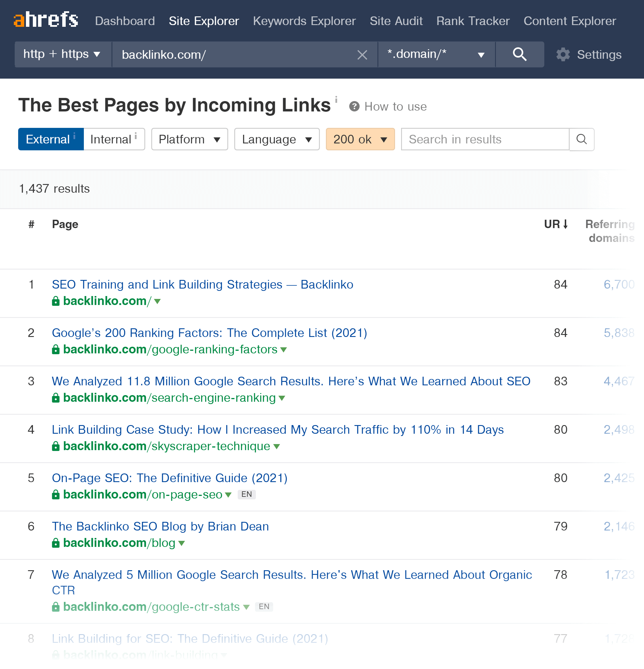Open Keywords Explorer in top navigation
Screen dimensions: 644x669
[304, 21]
